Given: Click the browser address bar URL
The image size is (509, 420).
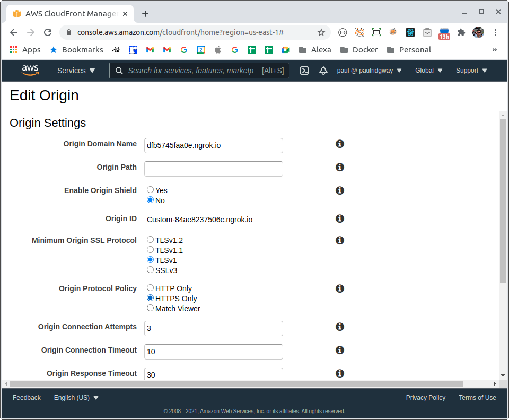Looking at the screenshot, I should (x=180, y=32).
